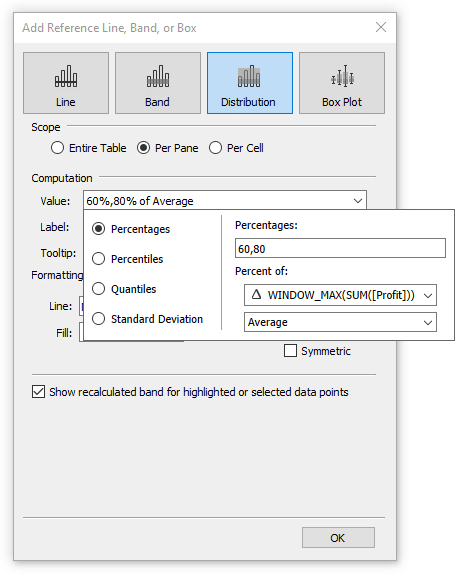
Task: Select the Line reference type icon
Action: point(66,83)
